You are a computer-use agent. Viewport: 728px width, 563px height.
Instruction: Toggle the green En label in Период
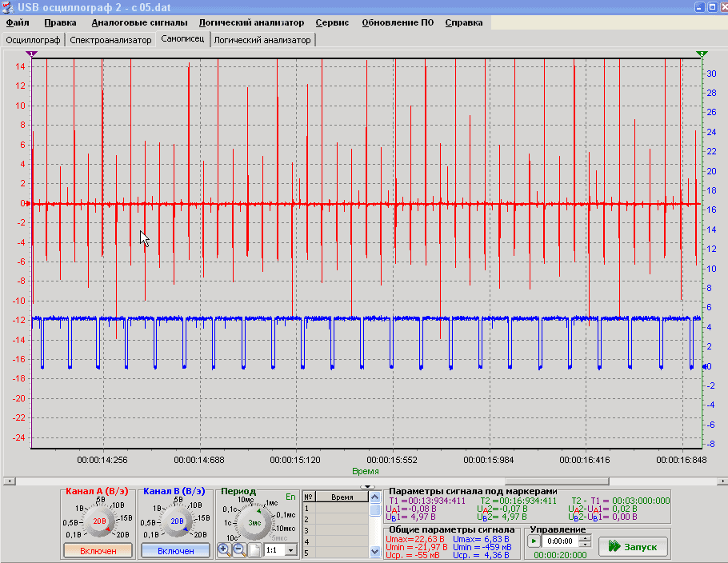point(290,497)
